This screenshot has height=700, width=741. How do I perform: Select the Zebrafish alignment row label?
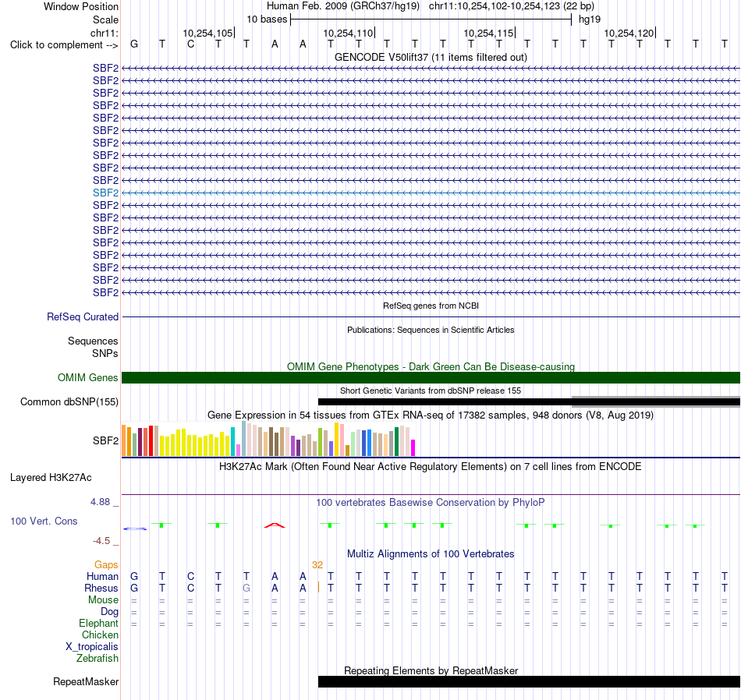tap(97, 659)
